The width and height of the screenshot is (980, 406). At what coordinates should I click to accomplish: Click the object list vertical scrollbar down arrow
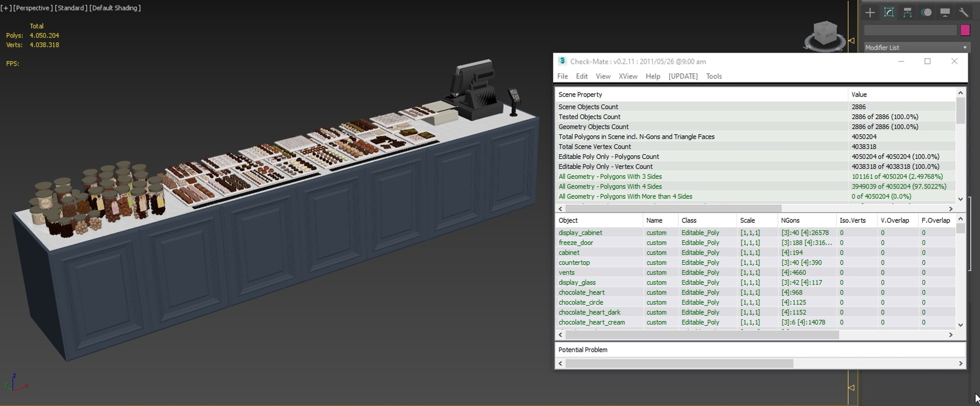point(960,325)
